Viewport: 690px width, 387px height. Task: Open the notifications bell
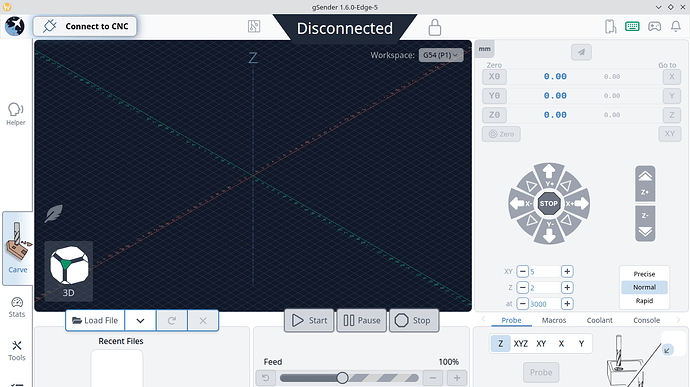tap(675, 26)
